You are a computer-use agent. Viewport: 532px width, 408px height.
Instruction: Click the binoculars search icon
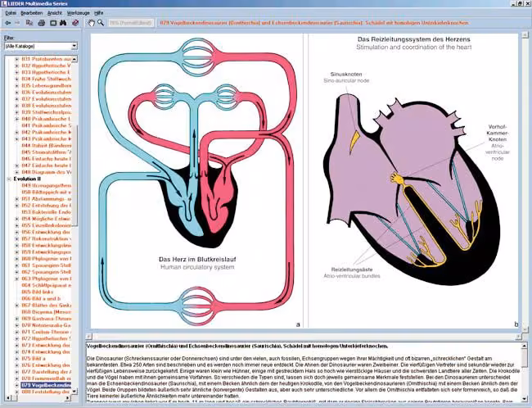(x=63, y=23)
